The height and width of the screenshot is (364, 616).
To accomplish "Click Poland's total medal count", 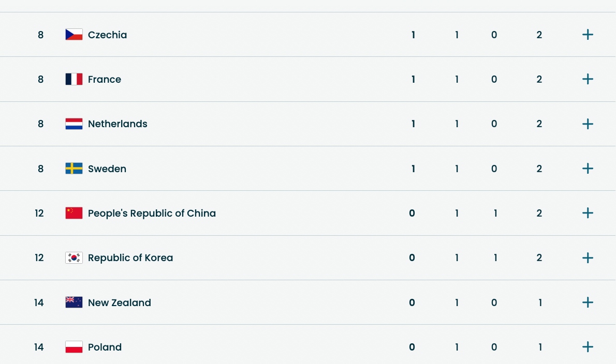I will tap(540, 347).
